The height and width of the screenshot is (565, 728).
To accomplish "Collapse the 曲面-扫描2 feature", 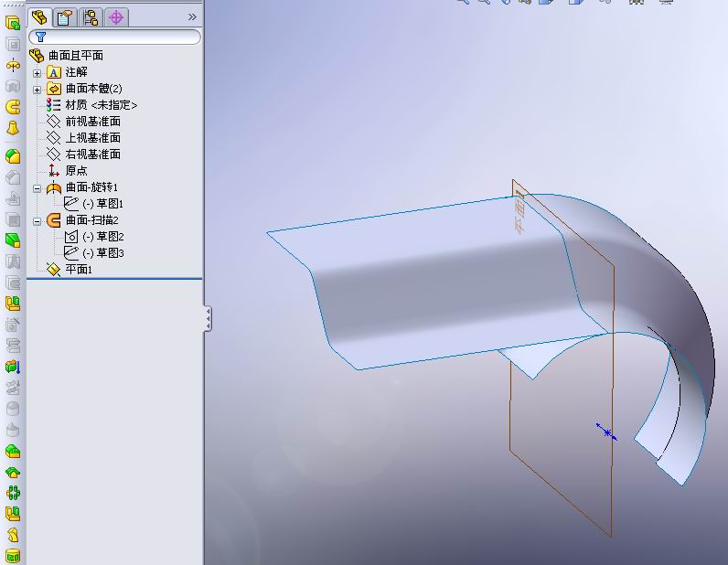I will coord(37,221).
